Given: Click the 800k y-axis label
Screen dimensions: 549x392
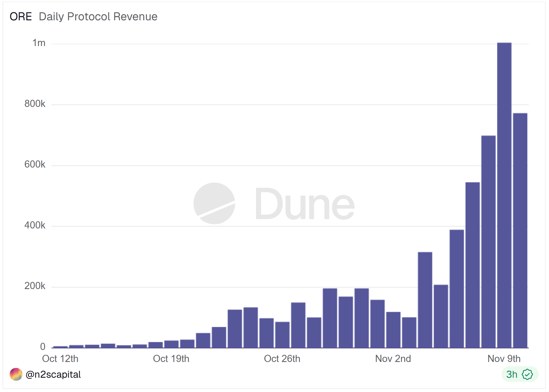Looking at the screenshot, I should 35,104.
